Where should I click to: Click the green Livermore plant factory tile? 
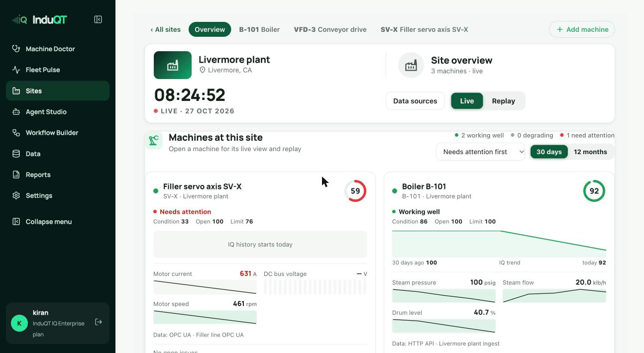coord(173,65)
